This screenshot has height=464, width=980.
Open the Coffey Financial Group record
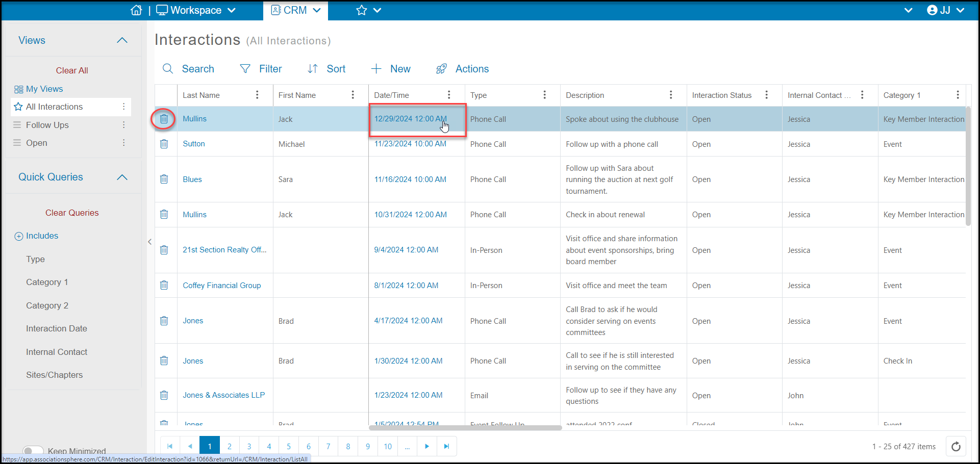point(222,286)
